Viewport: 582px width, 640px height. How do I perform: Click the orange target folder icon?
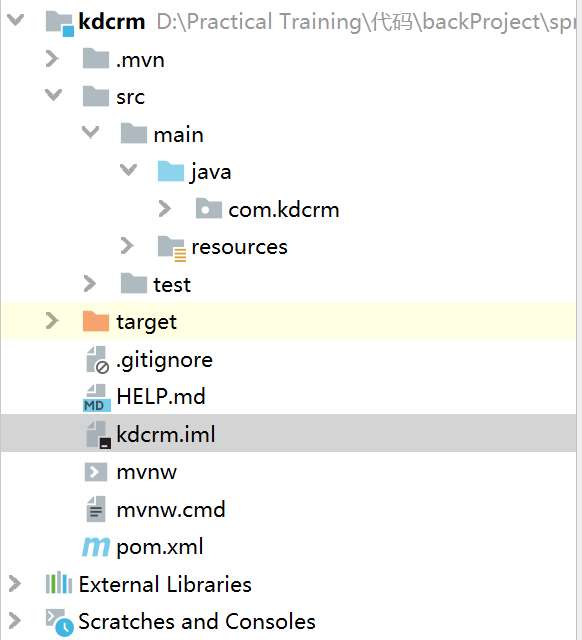click(96, 321)
